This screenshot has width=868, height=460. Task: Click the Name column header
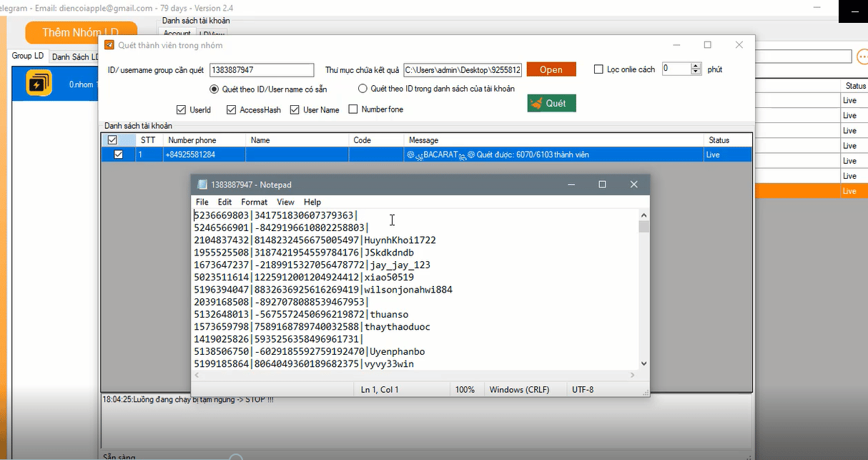[x=297, y=140]
